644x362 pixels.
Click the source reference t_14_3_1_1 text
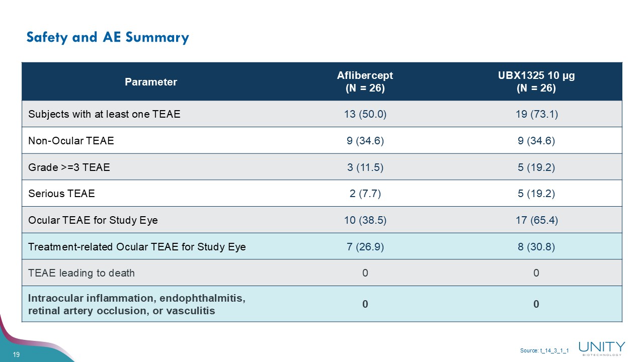click(544, 350)
